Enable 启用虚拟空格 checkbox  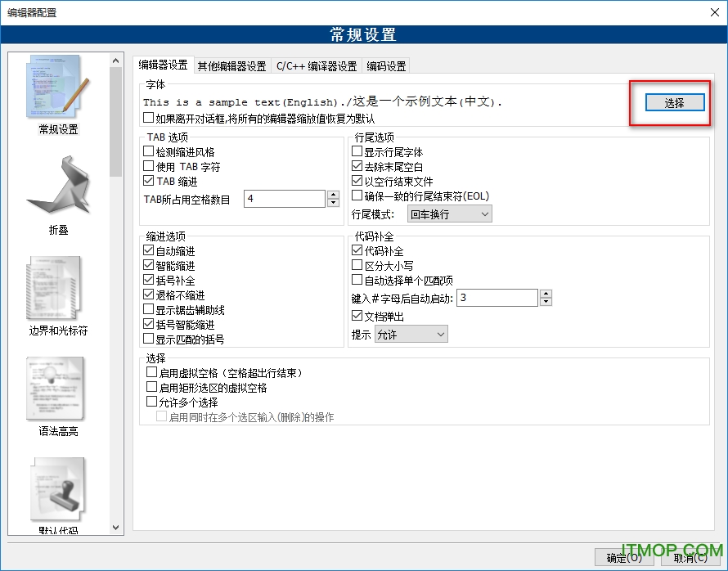[151, 372]
